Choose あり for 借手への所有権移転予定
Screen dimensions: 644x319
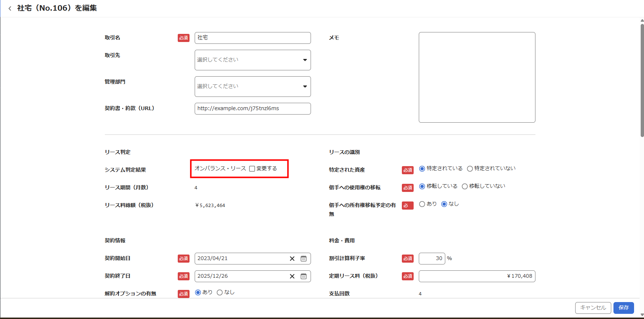tap(422, 204)
